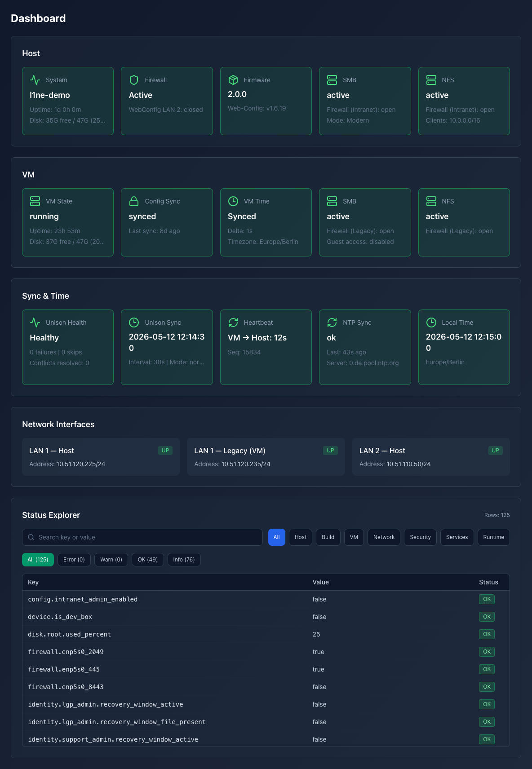Filter by Warn (0) status
532x769 pixels.
tap(111, 560)
